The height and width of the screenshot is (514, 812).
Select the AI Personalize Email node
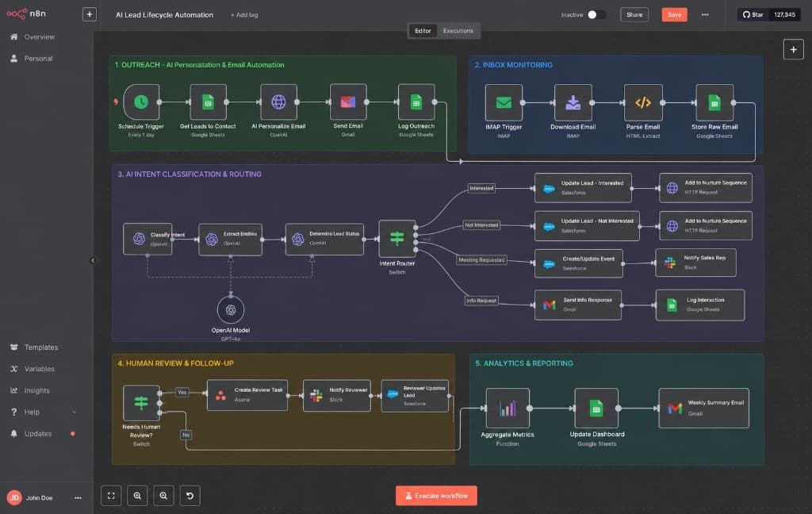278,102
